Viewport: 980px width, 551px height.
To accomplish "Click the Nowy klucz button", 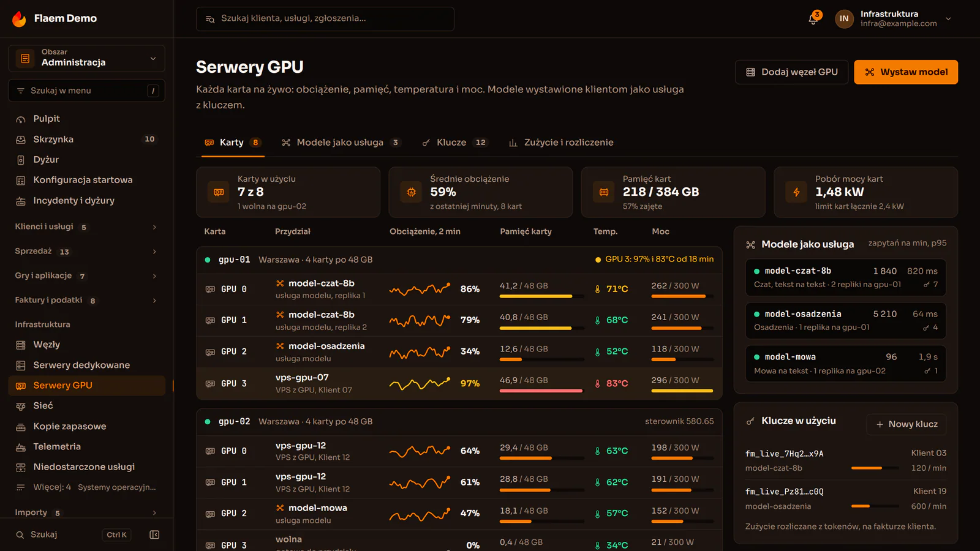I will click(907, 424).
